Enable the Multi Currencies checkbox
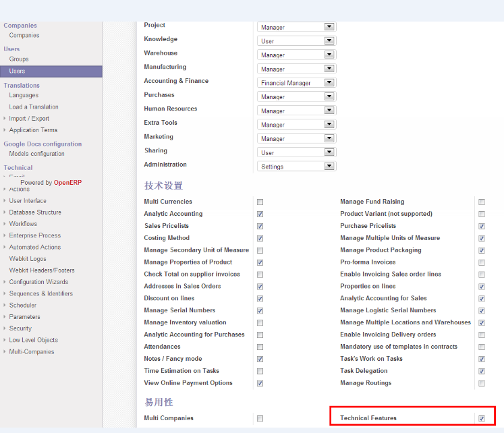The height and width of the screenshot is (433, 504). [260, 202]
